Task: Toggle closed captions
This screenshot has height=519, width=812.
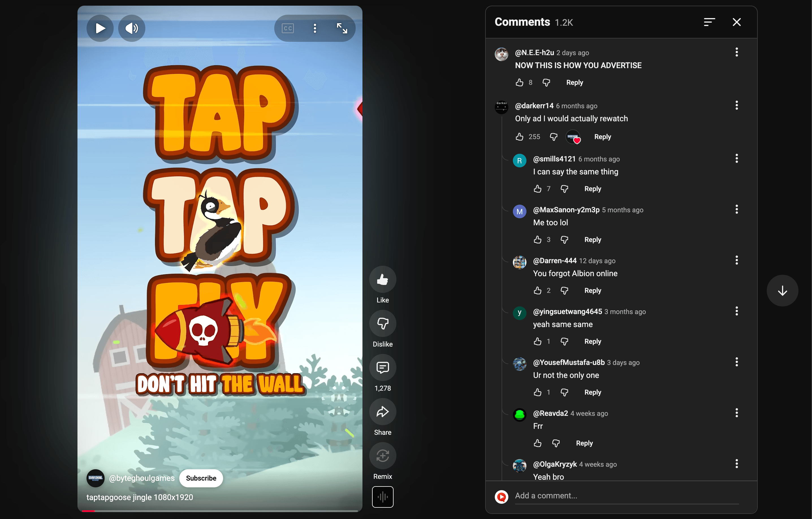Action: [x=288, y=28]
